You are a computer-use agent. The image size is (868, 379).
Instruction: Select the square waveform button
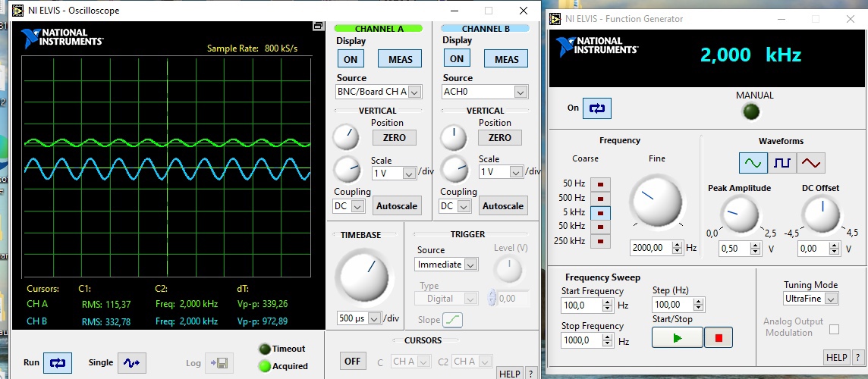click(782, 163)
